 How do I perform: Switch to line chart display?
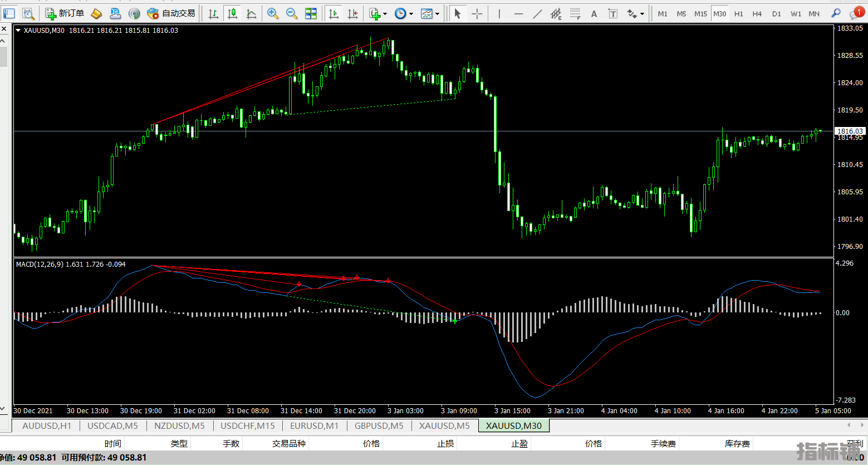[x=251, y=13]
